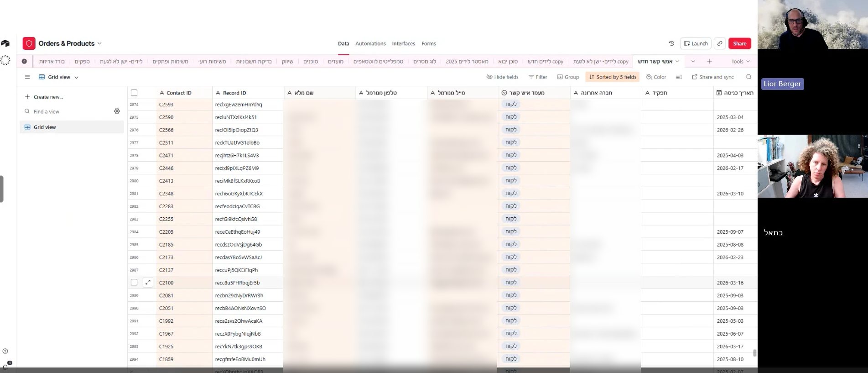Open the Color option
The height and width of the screenshot is (373, 868).
(656, 77)
